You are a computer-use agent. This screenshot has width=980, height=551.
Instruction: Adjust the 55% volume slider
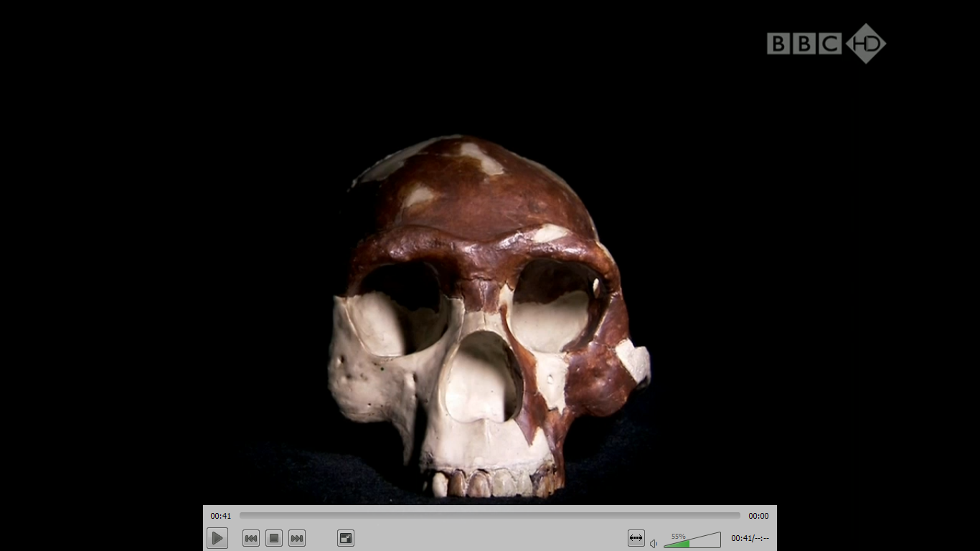(692, 540)
